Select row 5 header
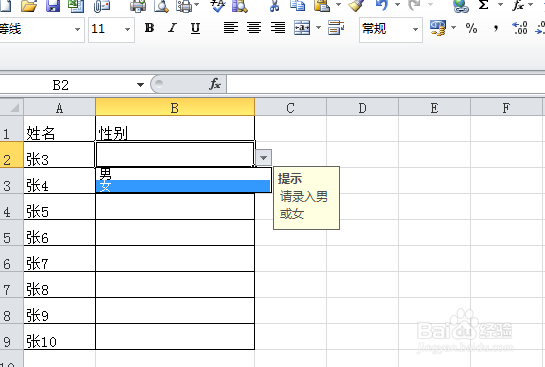 coord(11,233)
